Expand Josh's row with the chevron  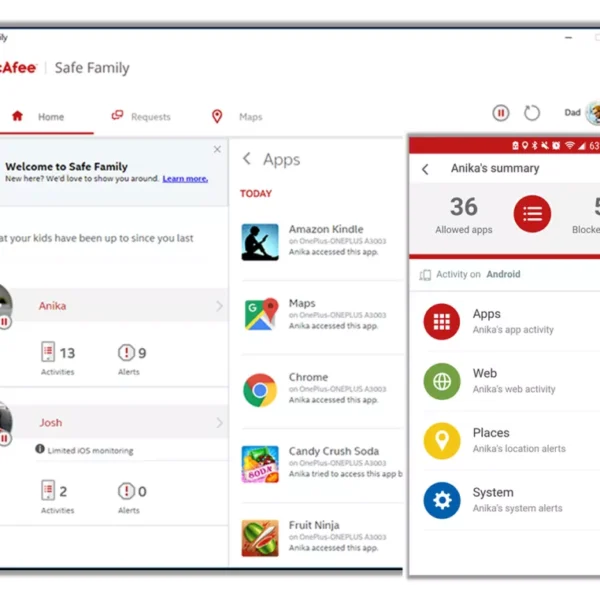pyautogui.click(x=219, y=423)
